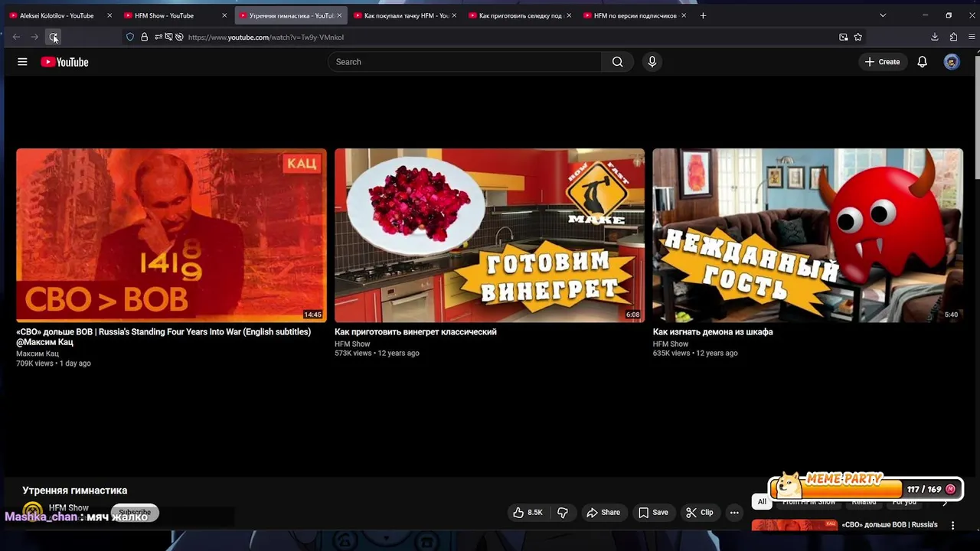Image resolution: width=980 pixels, height=551 pixels.
Task: View site security padlock info
Action: (144, 37)
